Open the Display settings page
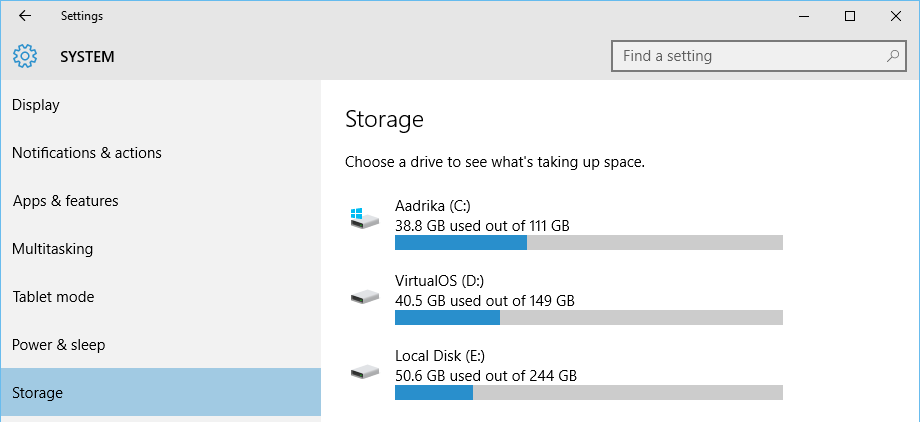The height and width of the screenshot is (422, 920). 161,104
